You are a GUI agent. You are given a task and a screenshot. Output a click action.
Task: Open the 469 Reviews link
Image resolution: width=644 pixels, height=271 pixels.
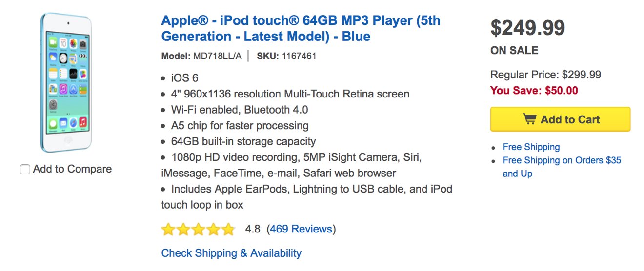(x=301, y=229)
